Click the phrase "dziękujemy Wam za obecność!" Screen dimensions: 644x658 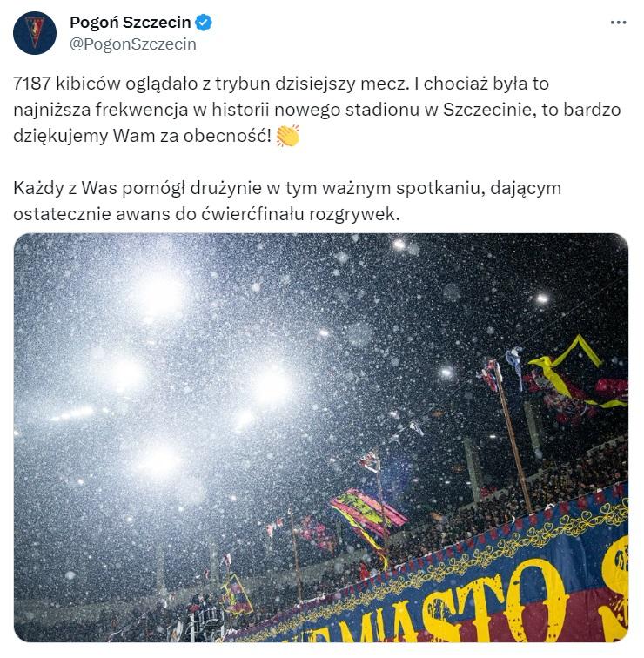point(142,136)
